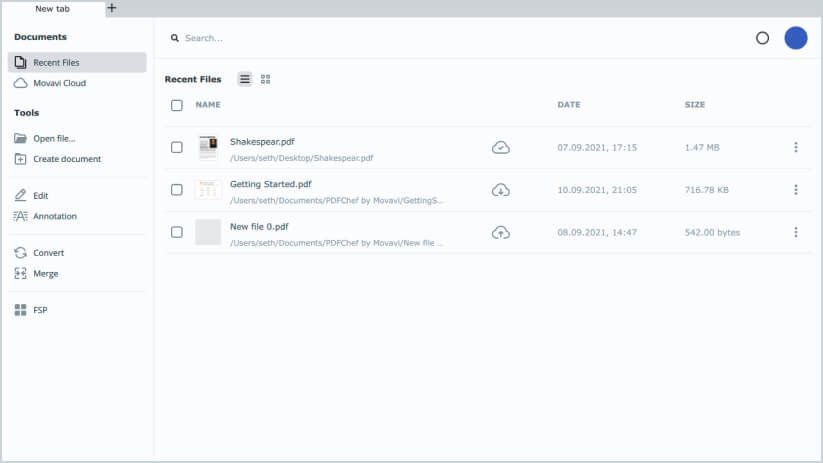The width and height of the screenshot is (823, 463).
Task: Click the blue user profile avatar
Action: (795, 38)
